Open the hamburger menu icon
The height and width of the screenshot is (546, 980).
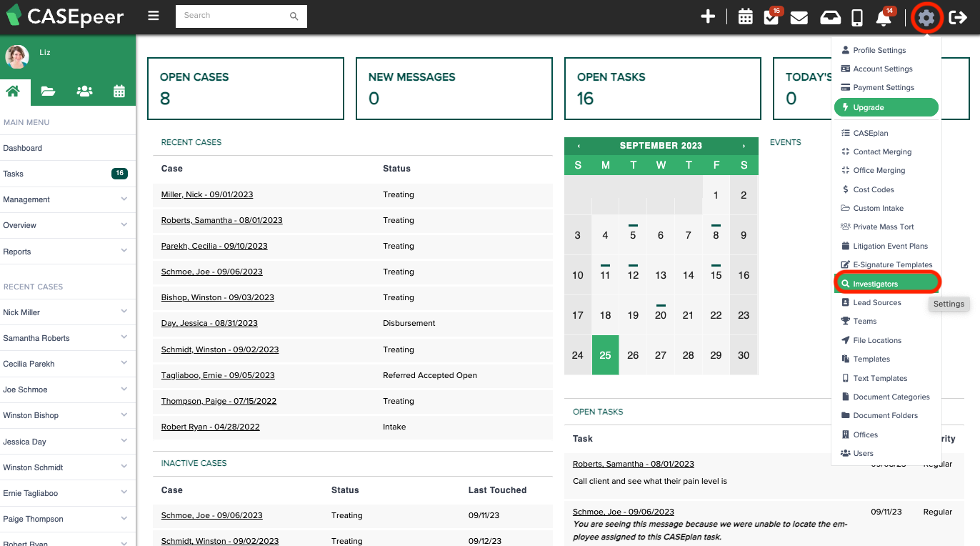coord(154,16)
